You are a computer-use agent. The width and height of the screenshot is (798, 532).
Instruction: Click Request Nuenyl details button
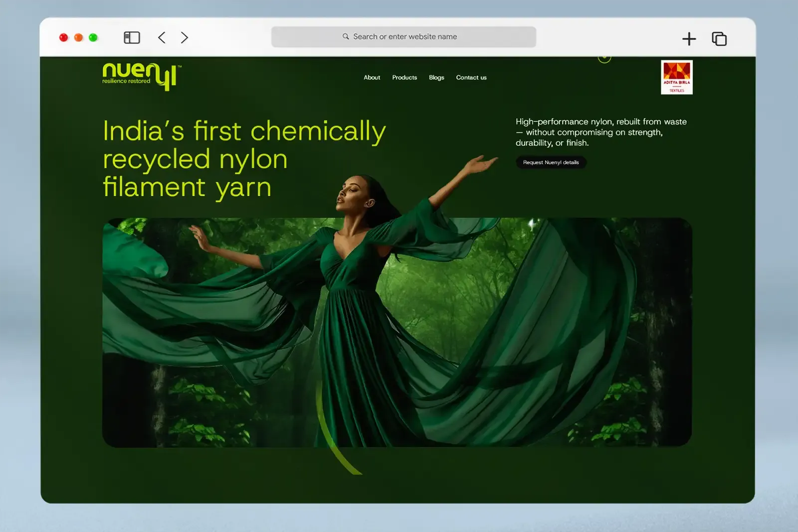coord(551,162)
